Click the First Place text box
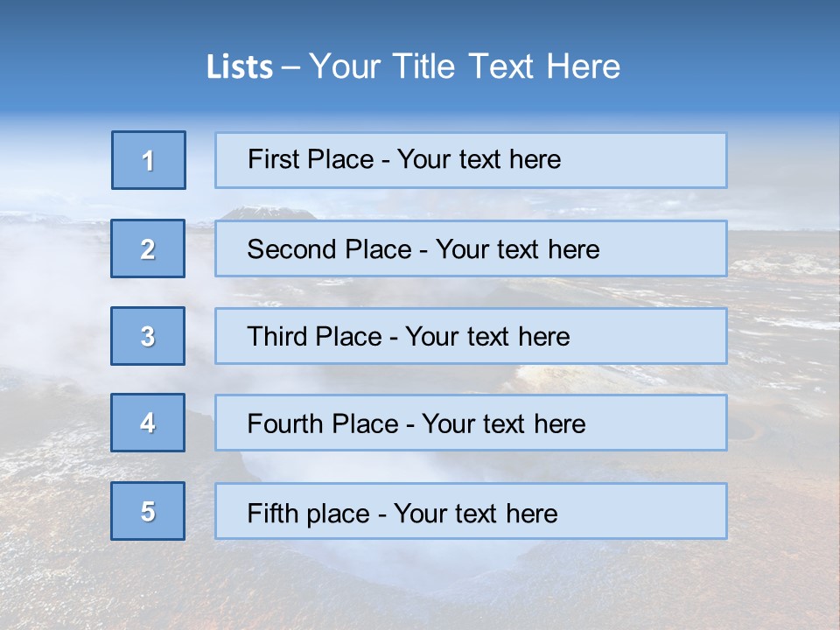Image resolution: width=840 pixels, height=630 pixels. [x=471, y=160]
